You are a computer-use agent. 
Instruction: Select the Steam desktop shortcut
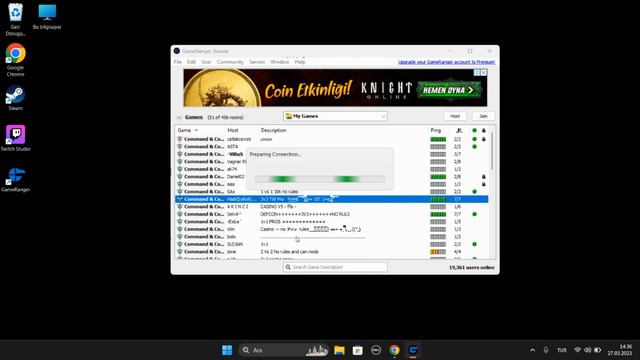16,98
